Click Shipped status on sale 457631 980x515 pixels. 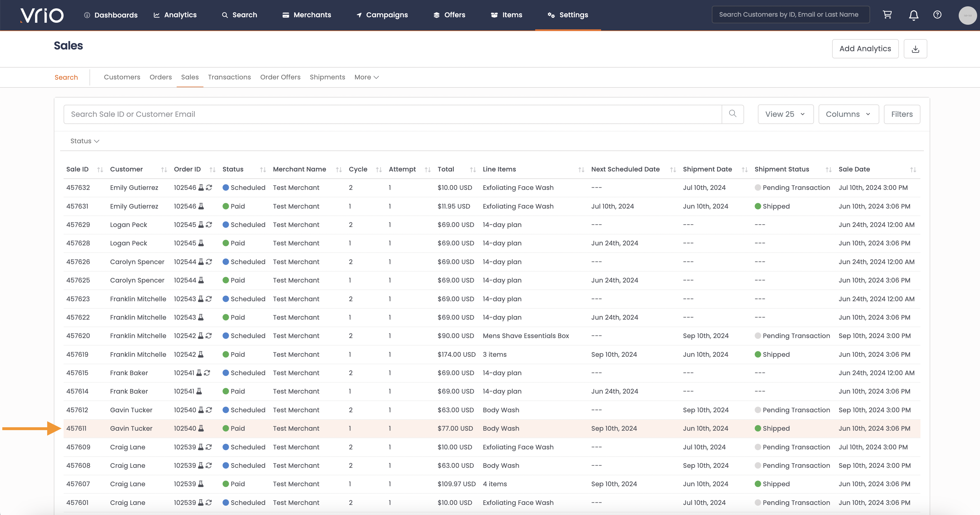[772, 206]
